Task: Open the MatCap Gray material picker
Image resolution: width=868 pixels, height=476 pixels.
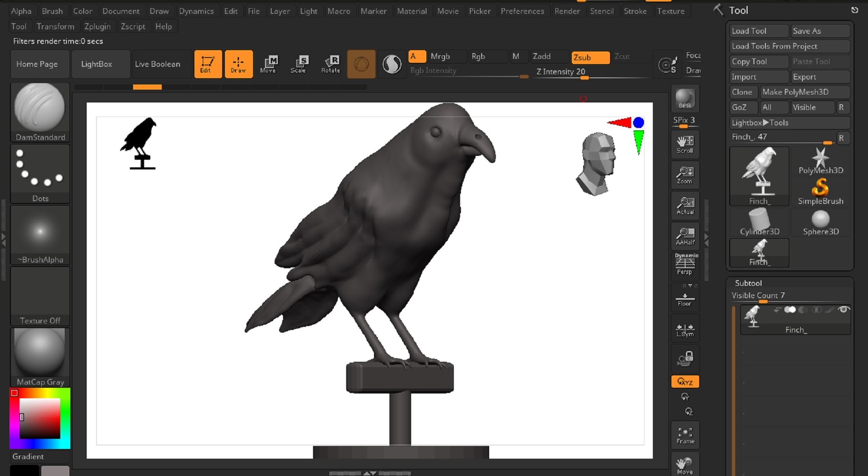Action: coord(40,357)
